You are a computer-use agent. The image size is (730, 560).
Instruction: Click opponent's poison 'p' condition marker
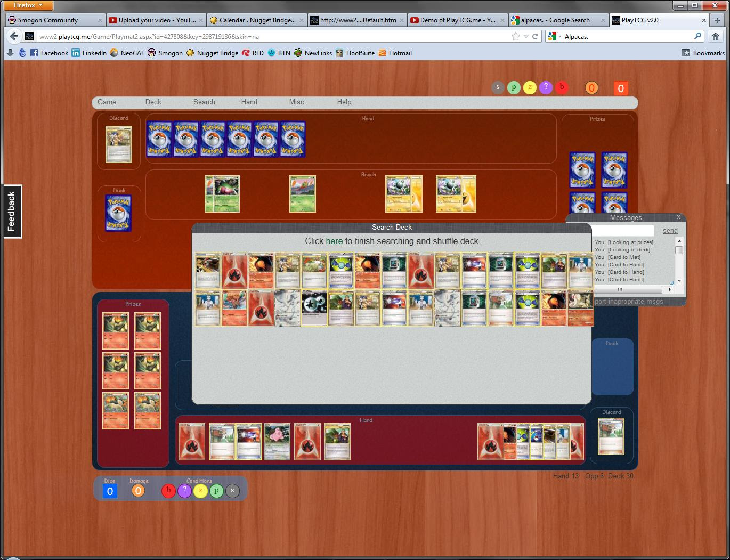pos(514,87)
